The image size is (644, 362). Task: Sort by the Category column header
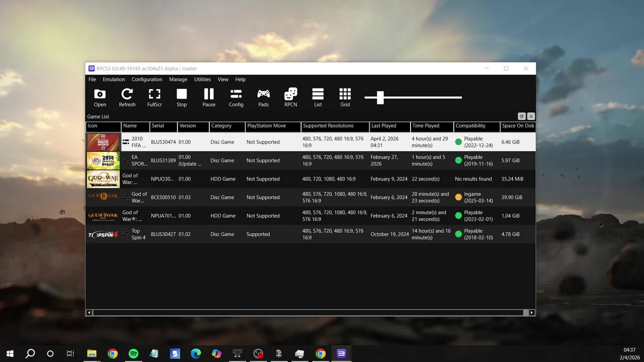tap(227, 126)
